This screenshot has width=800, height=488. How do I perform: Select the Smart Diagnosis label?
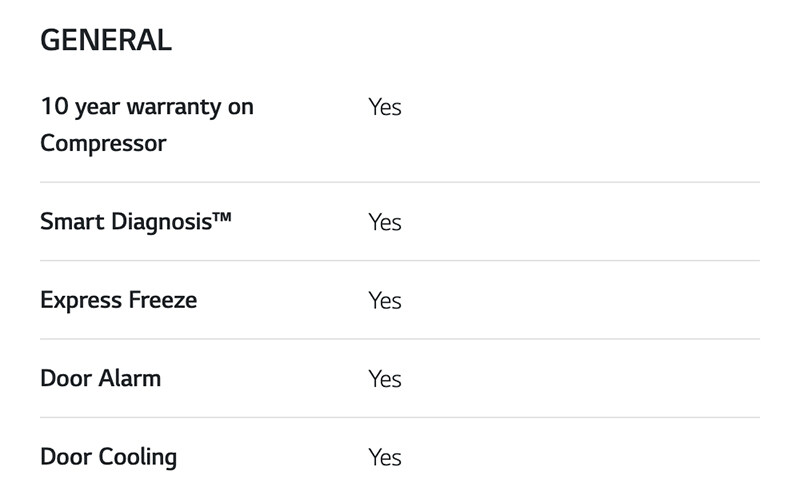pos(135,221)
